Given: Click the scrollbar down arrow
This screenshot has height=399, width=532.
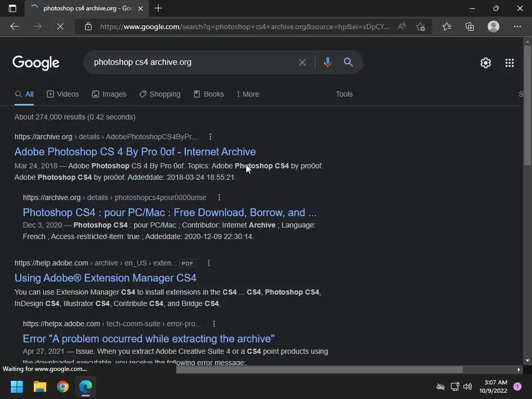Looking at the screenshot, I should click(527, 361).
